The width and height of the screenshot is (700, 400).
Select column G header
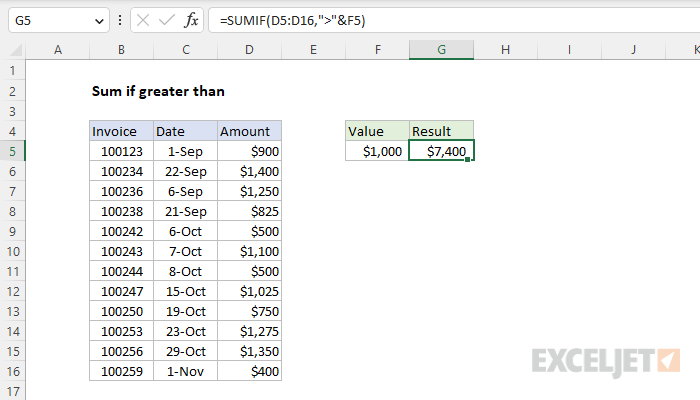pos(441,50)
